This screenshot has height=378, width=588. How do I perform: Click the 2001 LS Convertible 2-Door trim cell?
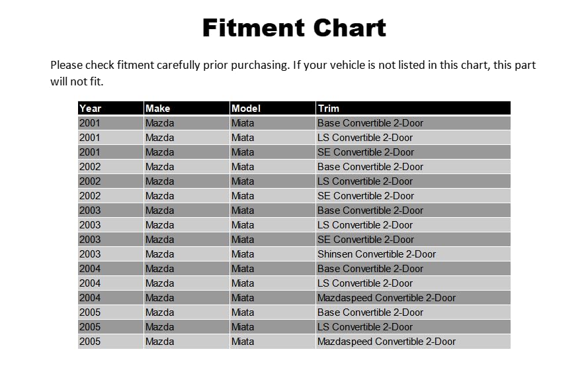click(x=365, y=138)
